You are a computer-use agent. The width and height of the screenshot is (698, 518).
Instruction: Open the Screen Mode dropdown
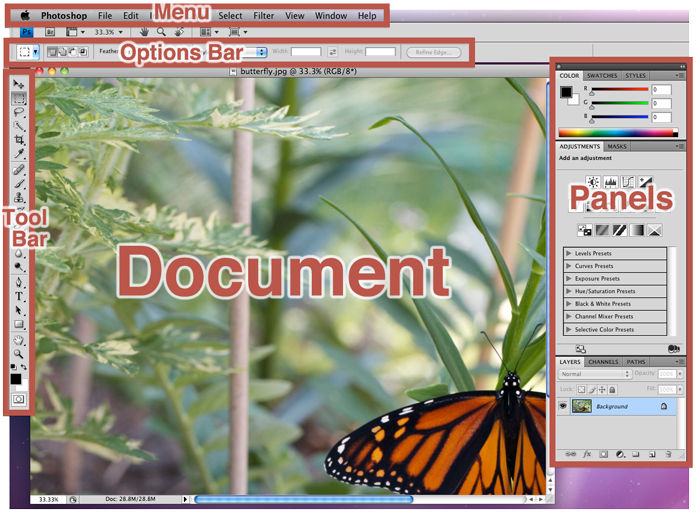(x=238, y=32)
